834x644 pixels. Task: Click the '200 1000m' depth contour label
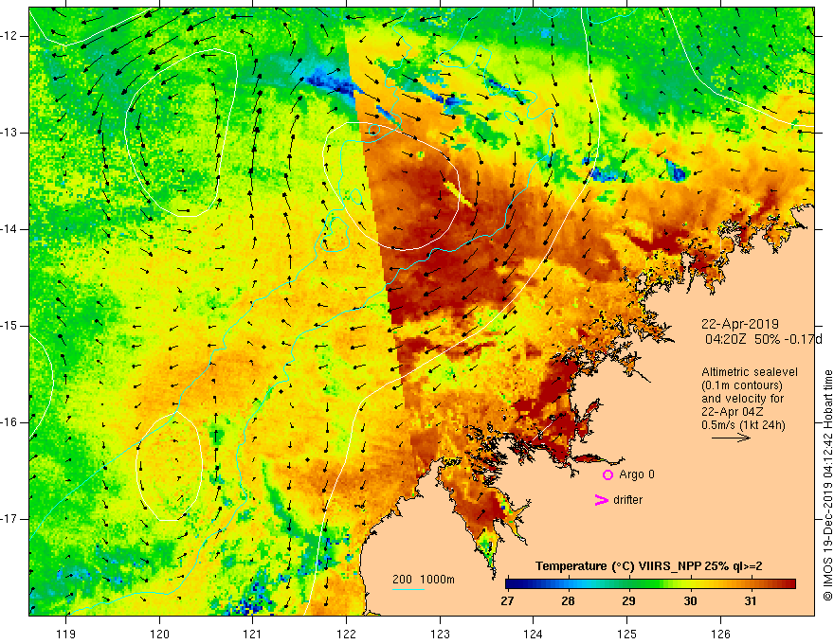tap(424, 580)
